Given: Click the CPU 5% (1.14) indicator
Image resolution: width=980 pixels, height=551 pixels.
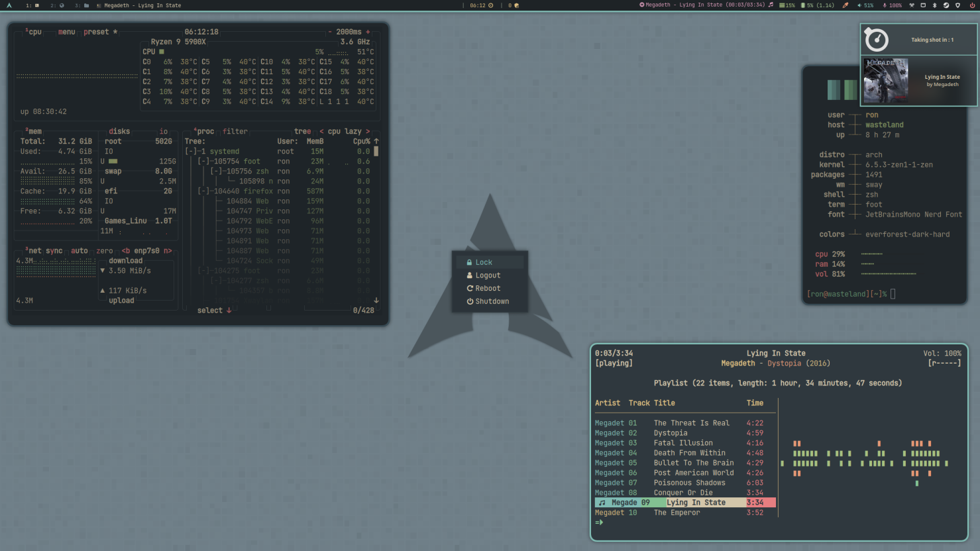Looking at the screenshot, I should coord(818,5).
